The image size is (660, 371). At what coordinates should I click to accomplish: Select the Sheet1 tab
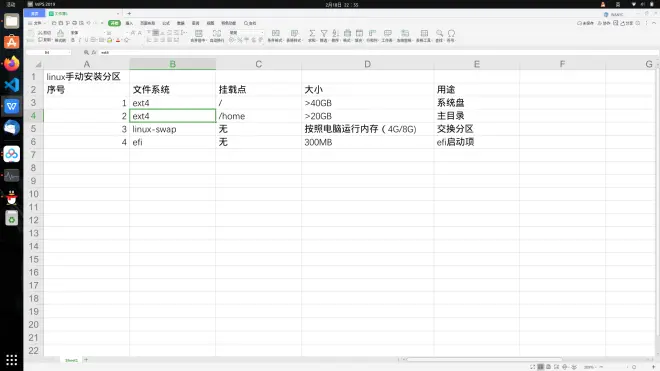(71, 360)
